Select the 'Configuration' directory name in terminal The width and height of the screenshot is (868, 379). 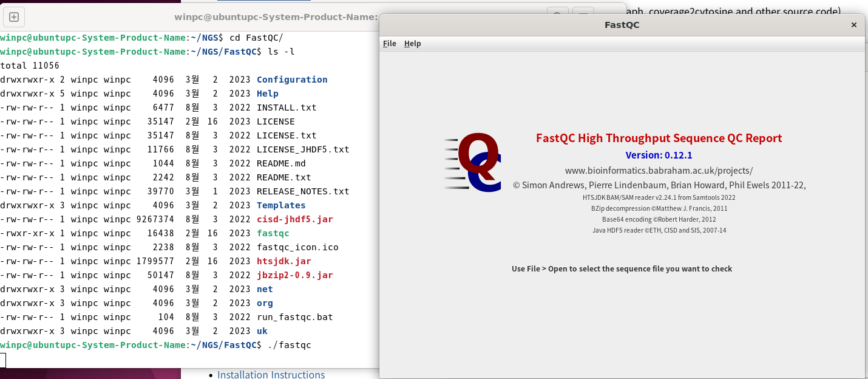(292, 80)
